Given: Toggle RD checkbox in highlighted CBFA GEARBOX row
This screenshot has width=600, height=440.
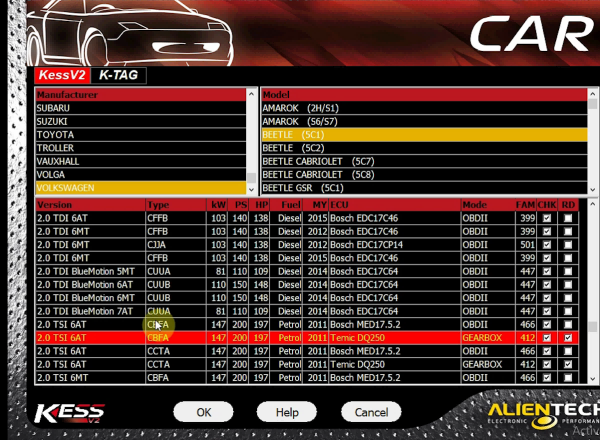Looking at the screenshot, I should click(x=568, y=338).
